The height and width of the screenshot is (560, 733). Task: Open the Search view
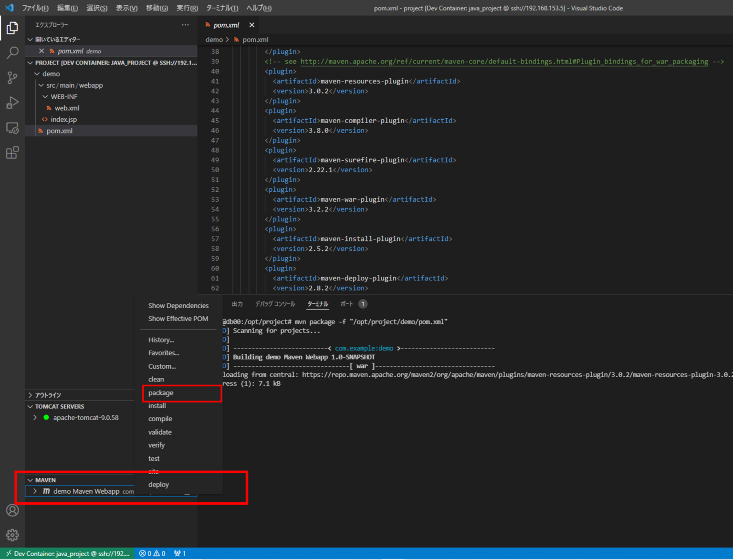pyautogui.click(x=12, y=52)
